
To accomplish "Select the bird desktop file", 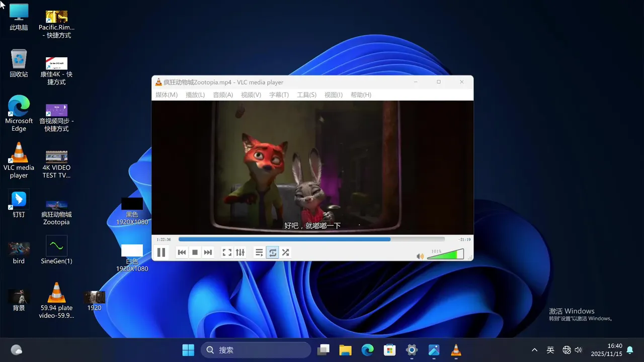I will click(x=19, y=253).
